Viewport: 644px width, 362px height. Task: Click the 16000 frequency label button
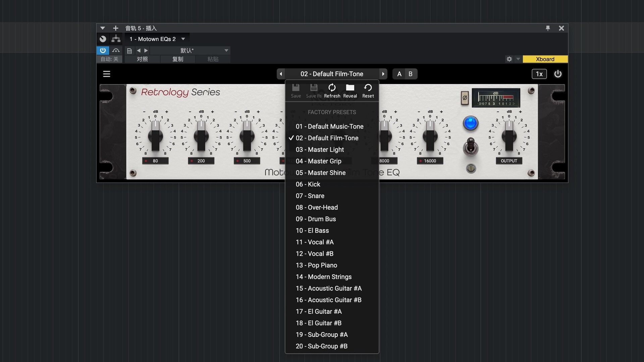coord(430,161)
